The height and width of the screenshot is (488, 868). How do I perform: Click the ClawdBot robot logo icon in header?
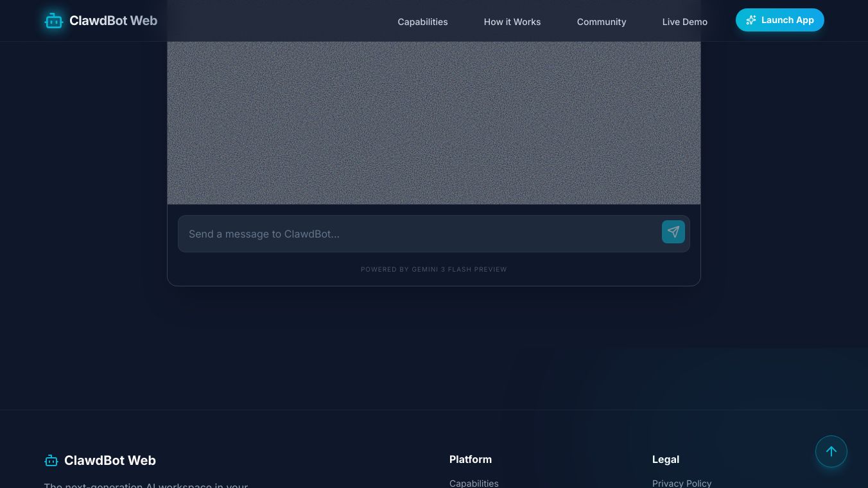coord(54,21)
